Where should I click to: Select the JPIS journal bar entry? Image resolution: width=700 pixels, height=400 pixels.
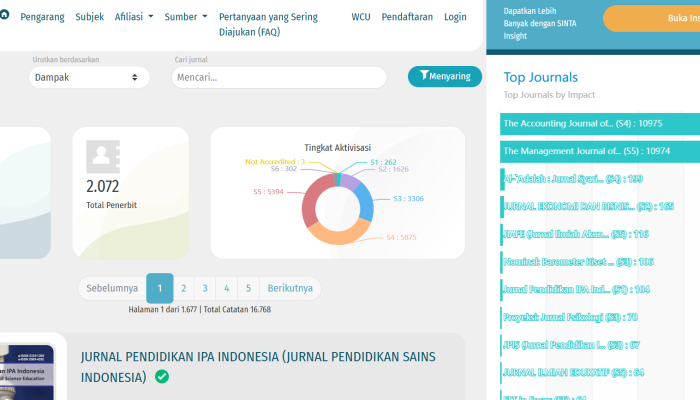point(572,345)
